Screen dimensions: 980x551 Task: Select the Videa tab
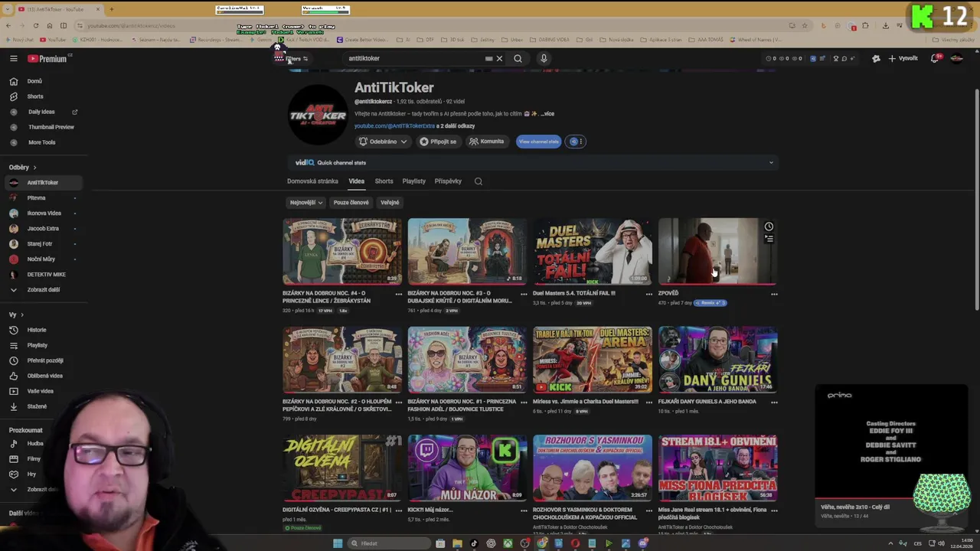(x=357, y=181)
